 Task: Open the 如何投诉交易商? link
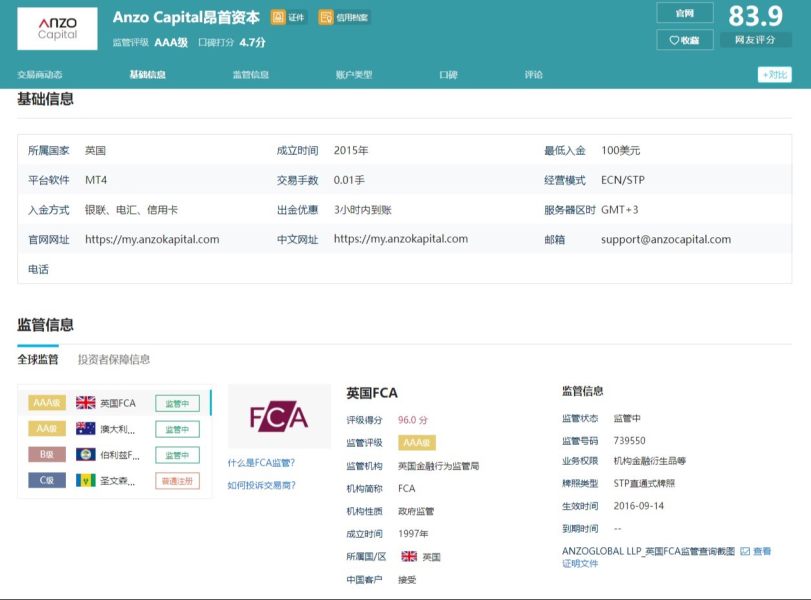tap(262, 485)
